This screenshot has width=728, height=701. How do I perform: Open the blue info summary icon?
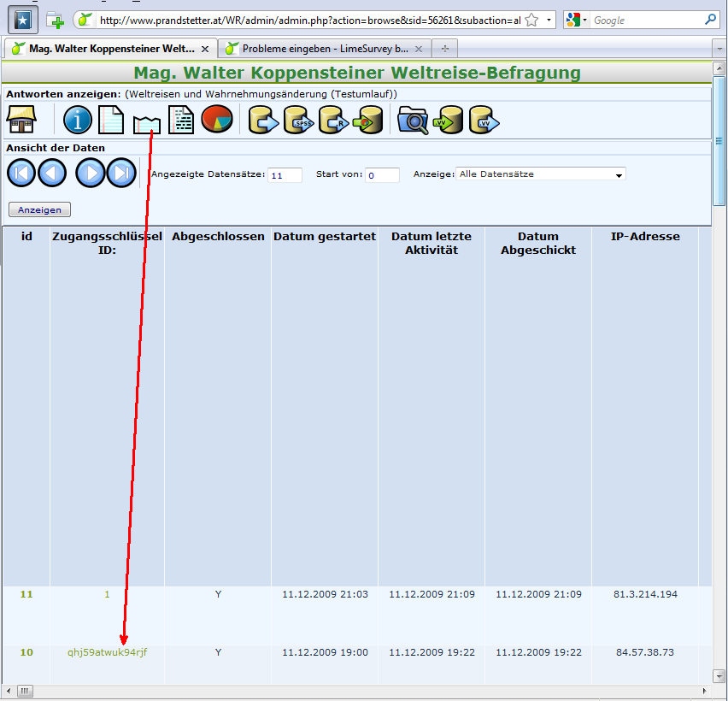coord(78,121)
